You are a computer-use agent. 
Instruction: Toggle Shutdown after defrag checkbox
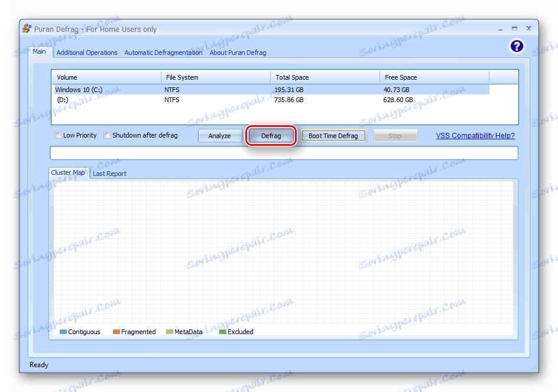click(107, 135)
